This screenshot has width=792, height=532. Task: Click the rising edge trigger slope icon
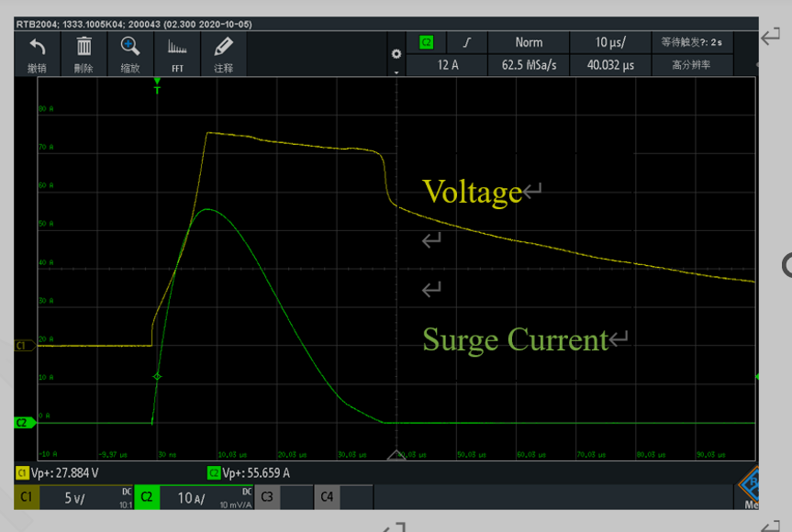click(x=467, y=42)
